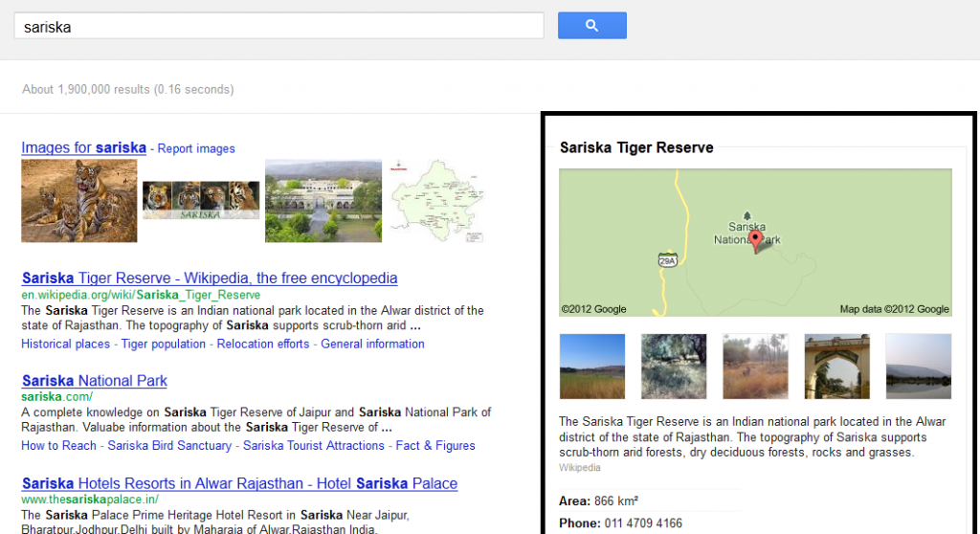
Task: Open the scrub bushes photo in panel
Action: point(674,367)
